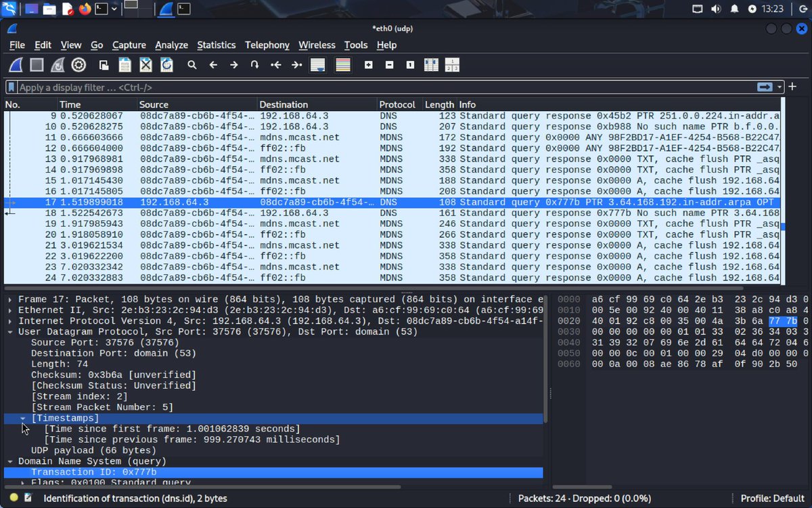Jump to the first packet
Image resolution: width=812 pixels, height=508 pixels.
(275, 65)
